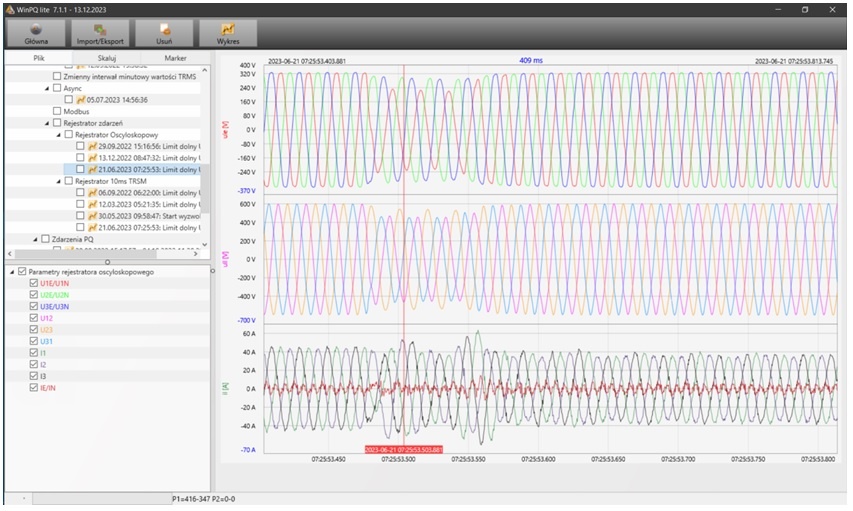The width and height of the screenshot is (853, 511).
Task: Click chart icon of 29.09.2022 15:16:56 entry
Action: [x=92, y=146]
